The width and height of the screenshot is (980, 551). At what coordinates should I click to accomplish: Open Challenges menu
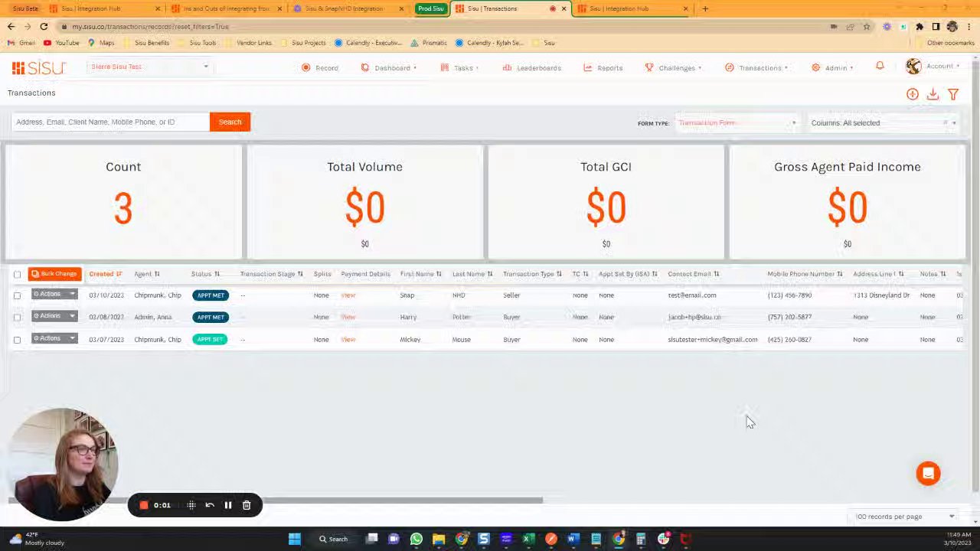point(673,68)
